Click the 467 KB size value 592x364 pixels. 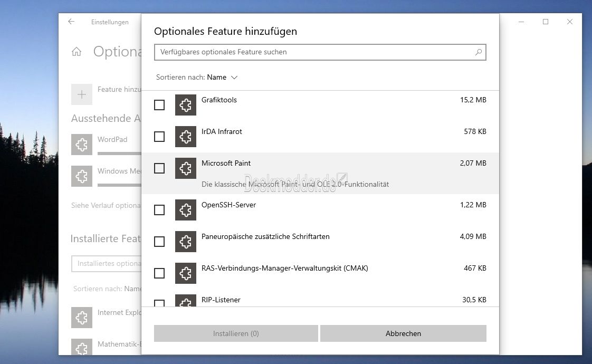(475, 269)
